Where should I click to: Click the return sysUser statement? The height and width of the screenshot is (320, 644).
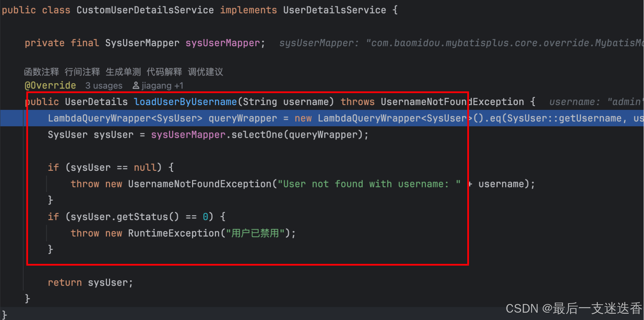(x=90, y=283)
